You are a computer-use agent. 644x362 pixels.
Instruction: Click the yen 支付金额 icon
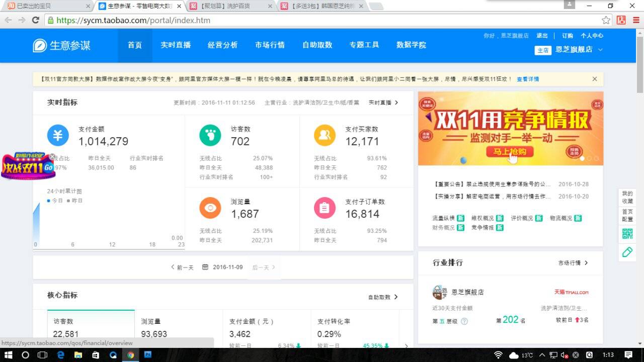(58, 135)
